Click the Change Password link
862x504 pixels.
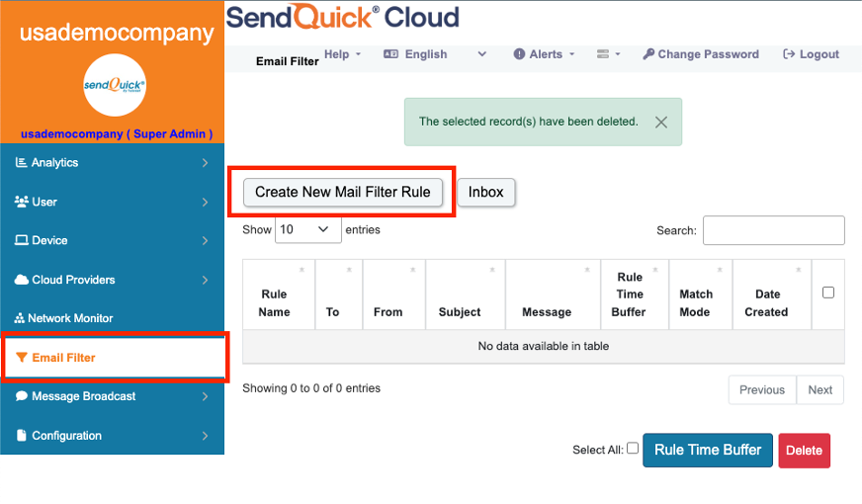pos(701,54)
